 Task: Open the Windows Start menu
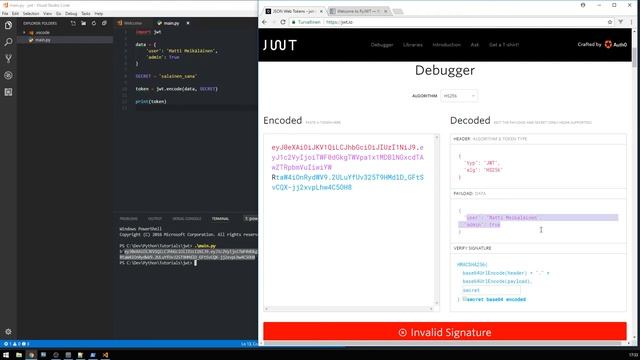6,355
